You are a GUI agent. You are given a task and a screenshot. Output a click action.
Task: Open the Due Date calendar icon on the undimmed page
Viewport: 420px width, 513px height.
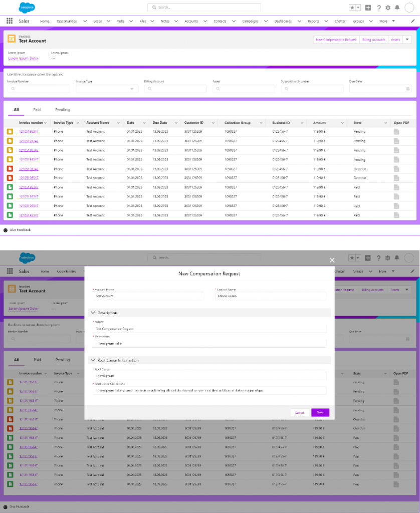(408, 89)
